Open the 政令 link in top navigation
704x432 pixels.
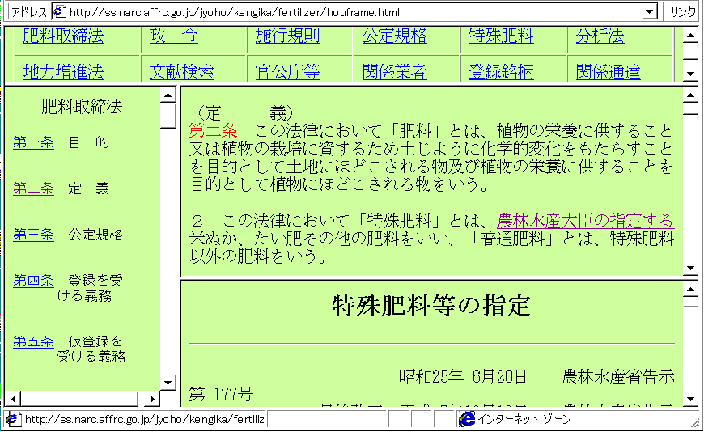click(174, 35)
